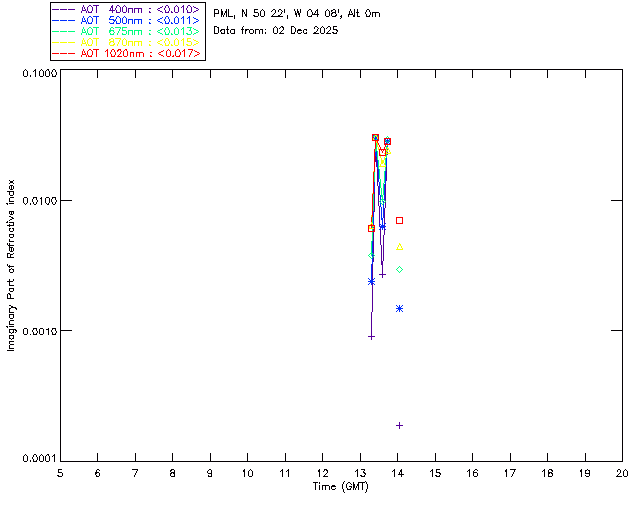Click the 'Time (GMT)' axis title
The height and width of the screenshot is (512, 640).
(340, 487)
